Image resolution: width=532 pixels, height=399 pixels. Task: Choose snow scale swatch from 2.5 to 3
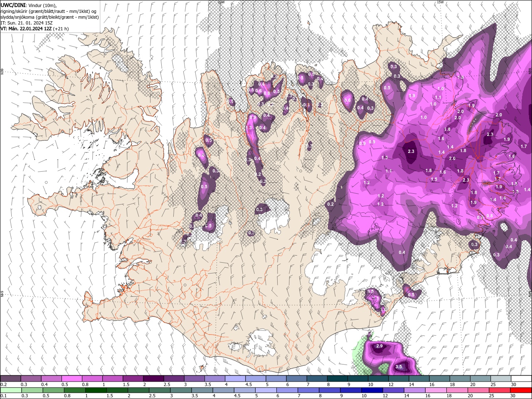coord(174,378)
